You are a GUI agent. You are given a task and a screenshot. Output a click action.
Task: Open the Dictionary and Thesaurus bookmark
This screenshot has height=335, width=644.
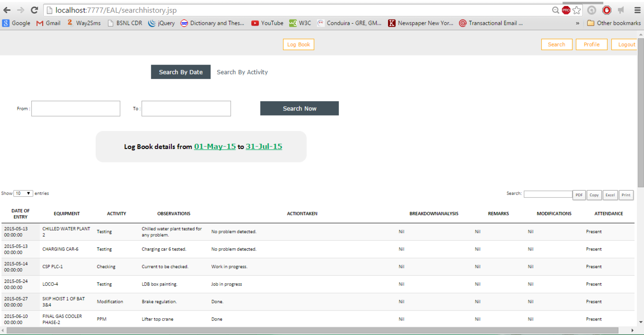(x=212, y=23)
